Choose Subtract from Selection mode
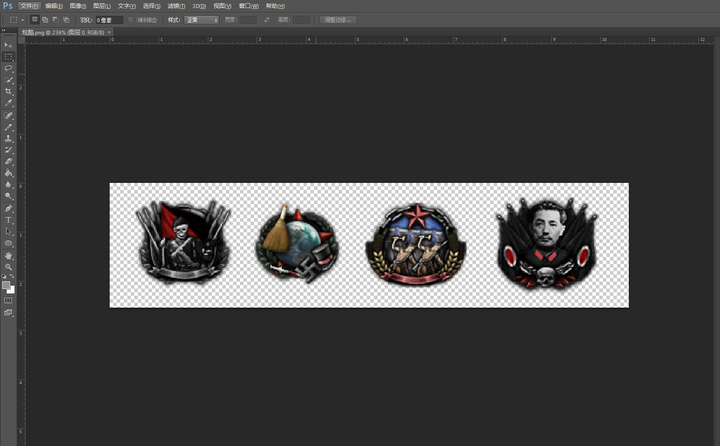Screen dimensions: 720x446 56,20
